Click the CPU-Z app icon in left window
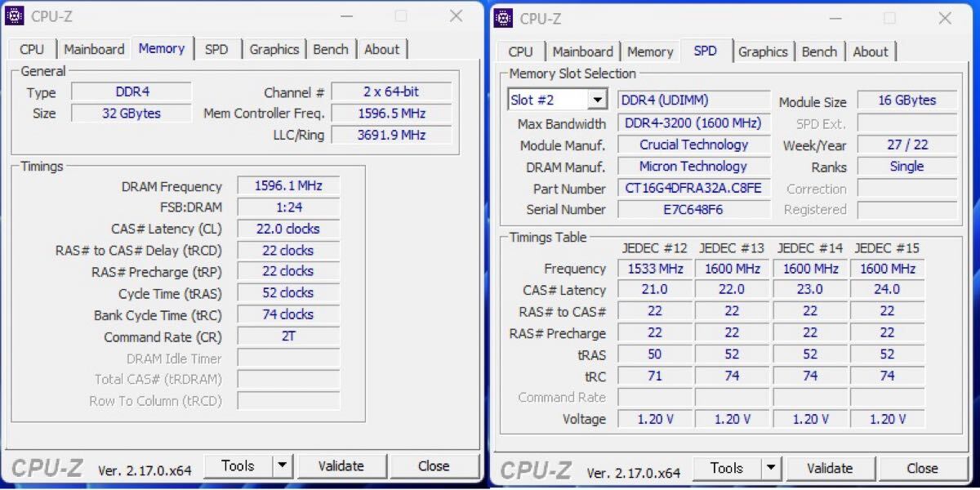Viewport: 980px width, 490px height. (x=15, y=16)
